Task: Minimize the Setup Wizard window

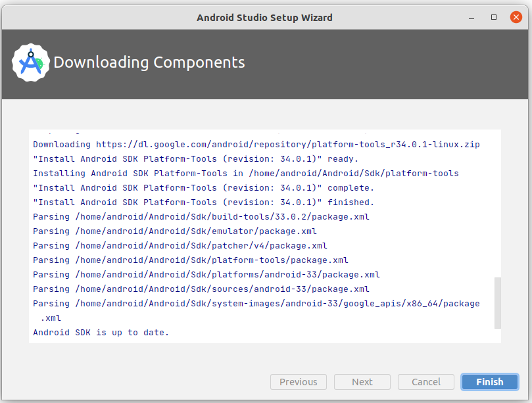Action: (472, 18)
